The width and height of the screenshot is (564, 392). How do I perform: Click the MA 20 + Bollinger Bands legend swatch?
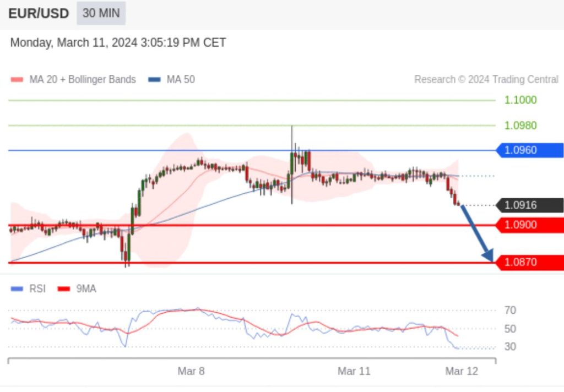point(17,79)
